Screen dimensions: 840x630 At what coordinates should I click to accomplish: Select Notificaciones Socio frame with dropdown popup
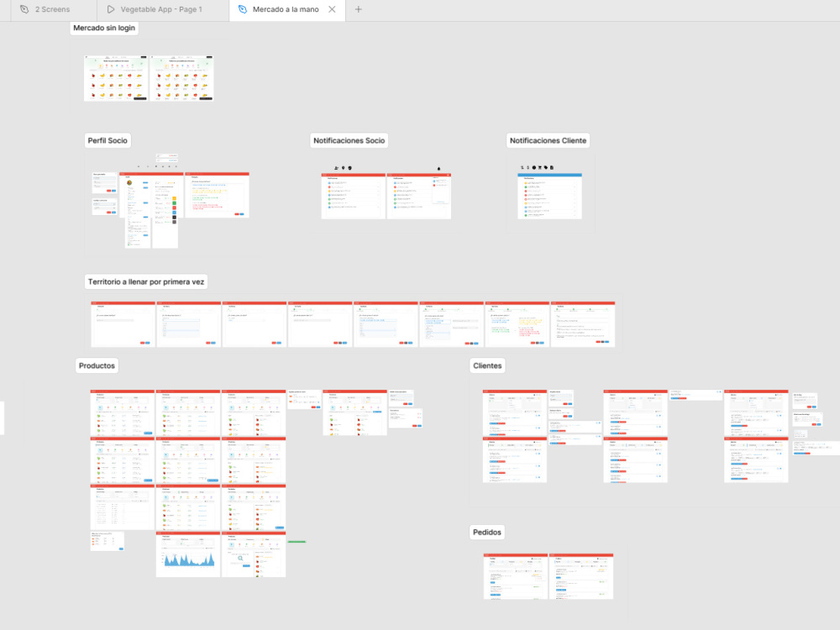tap(419, 196)
